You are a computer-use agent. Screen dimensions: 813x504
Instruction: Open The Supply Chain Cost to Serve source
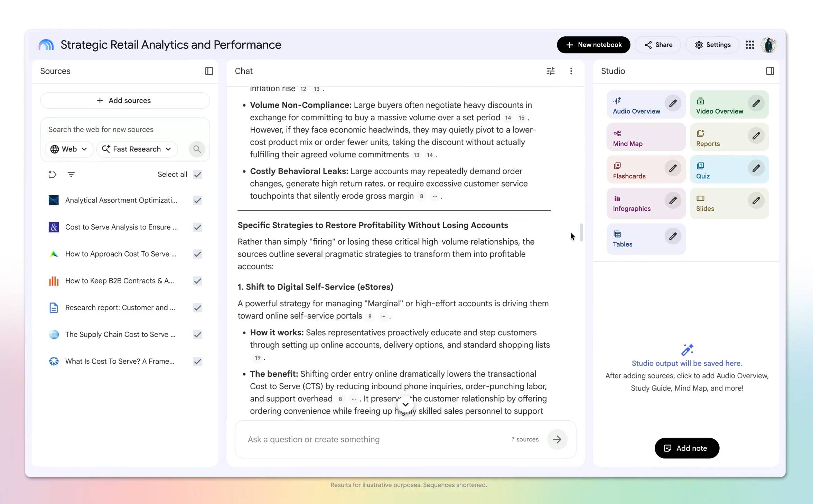pyautogui.click(x=120, y=335)
